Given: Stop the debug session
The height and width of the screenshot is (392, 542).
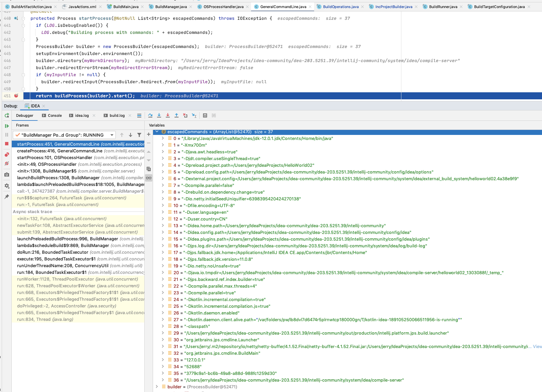Looking at the screenshot, I should [x=6, y=143].
